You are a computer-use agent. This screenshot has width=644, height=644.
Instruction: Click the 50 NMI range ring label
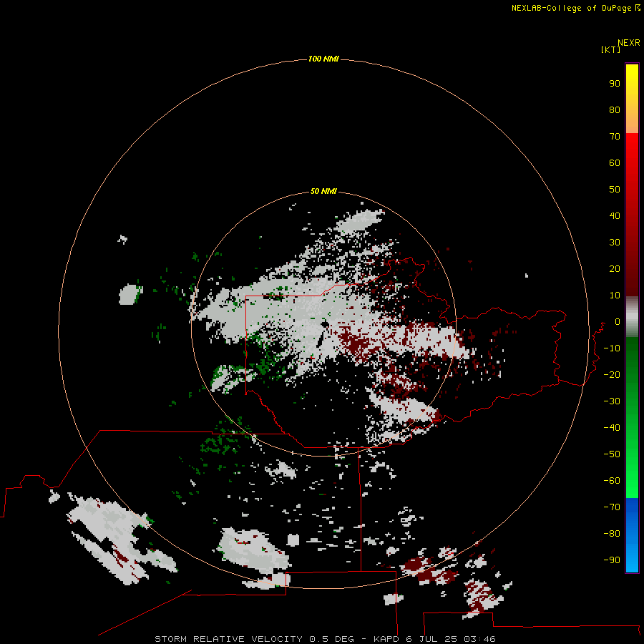pos(323,191)
